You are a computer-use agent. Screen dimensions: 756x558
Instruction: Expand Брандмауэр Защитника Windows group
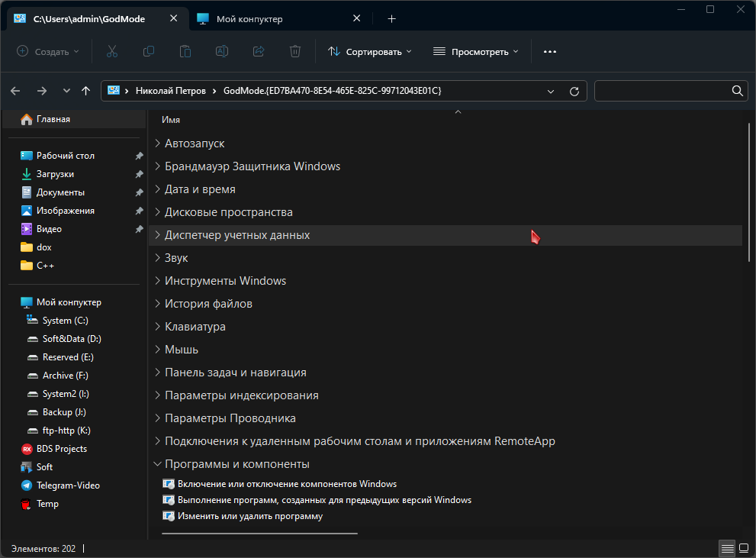point(157,166)
